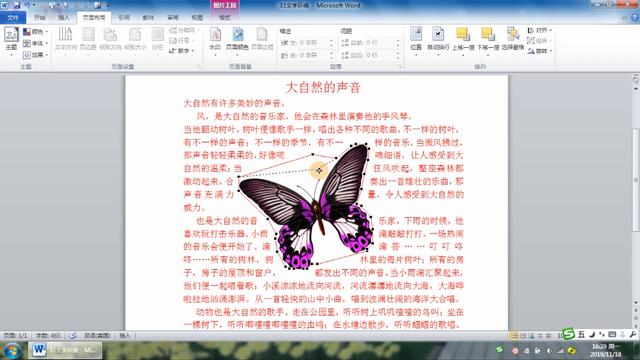
Task: Open the theme 字体 (Fonts) dropdown
Action: [36, 43]
